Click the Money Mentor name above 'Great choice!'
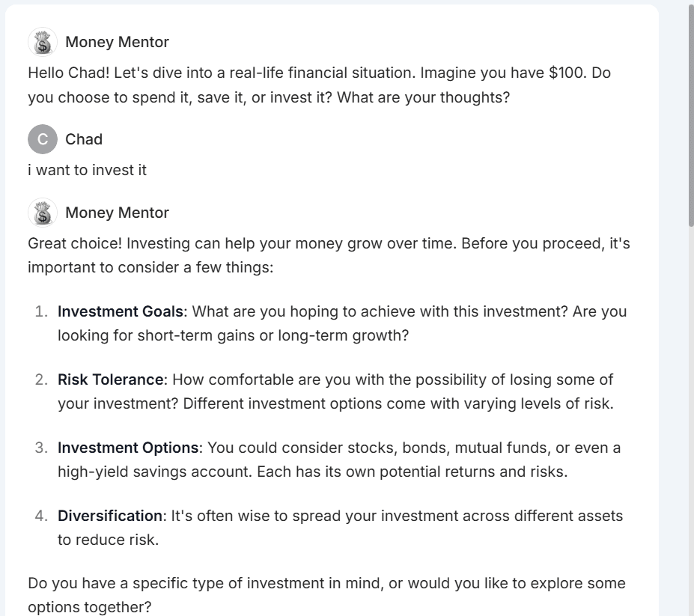 [118, 213]
